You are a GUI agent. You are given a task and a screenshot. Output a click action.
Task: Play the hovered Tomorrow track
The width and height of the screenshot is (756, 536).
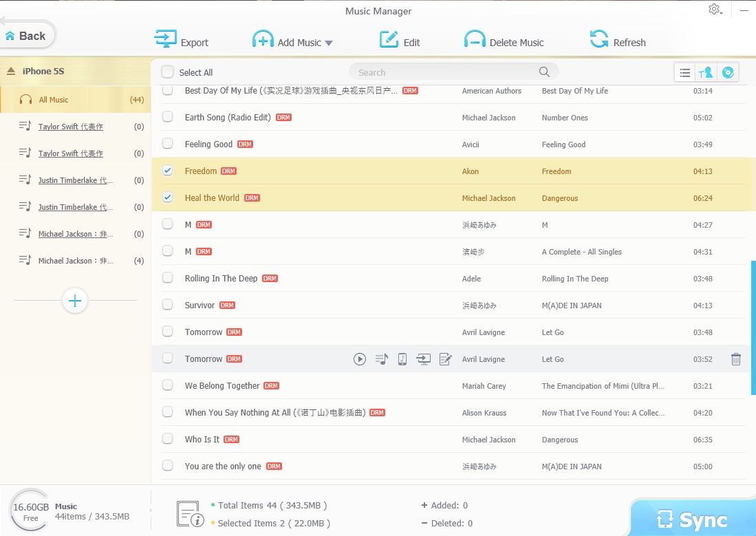click(x=360, y=358)
